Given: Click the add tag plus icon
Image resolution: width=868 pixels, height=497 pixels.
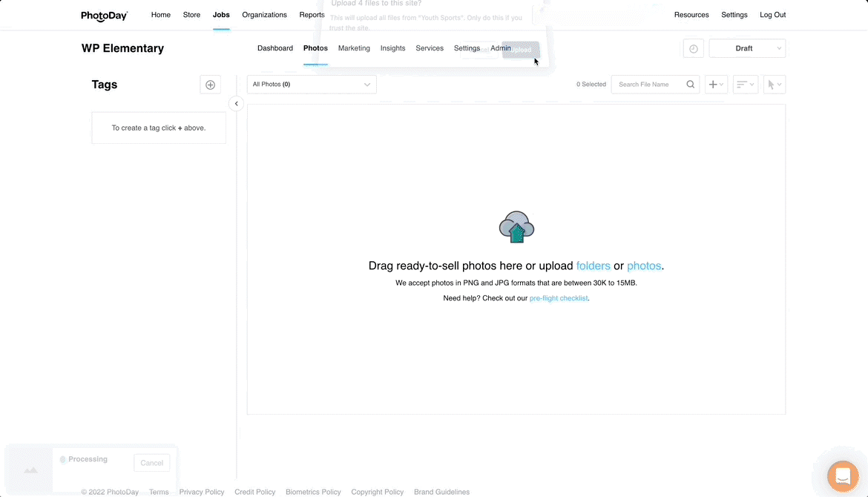Looking at the screenshot, I should pos(210,85).
